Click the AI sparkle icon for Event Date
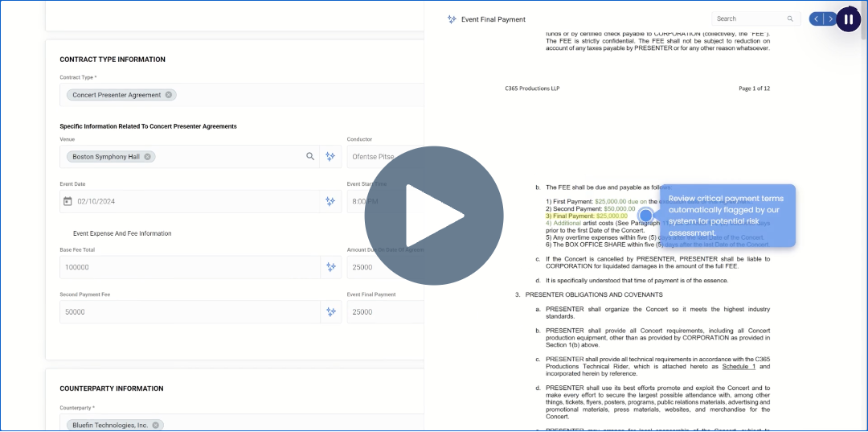This screenshot has width=868, height=432. [x=330, y=202]
